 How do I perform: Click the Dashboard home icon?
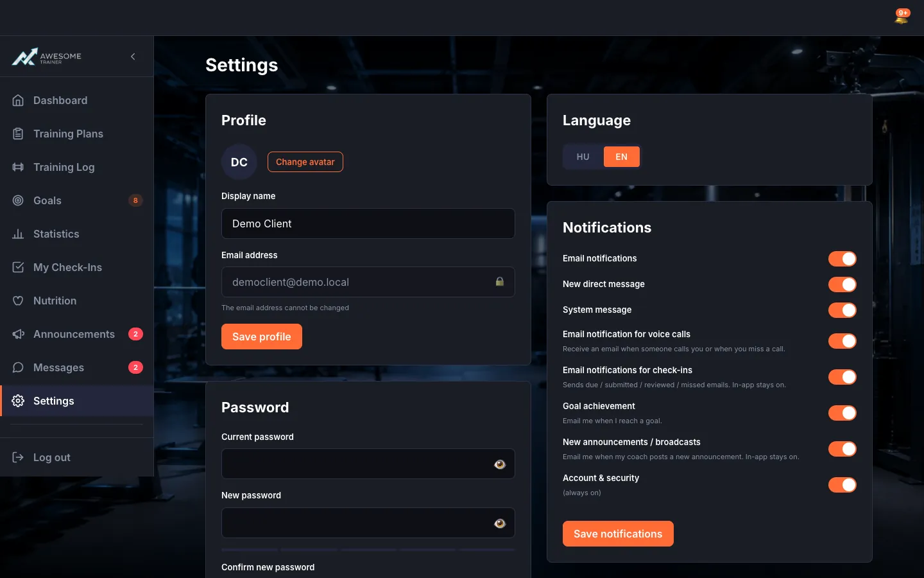tap(18, 100)
